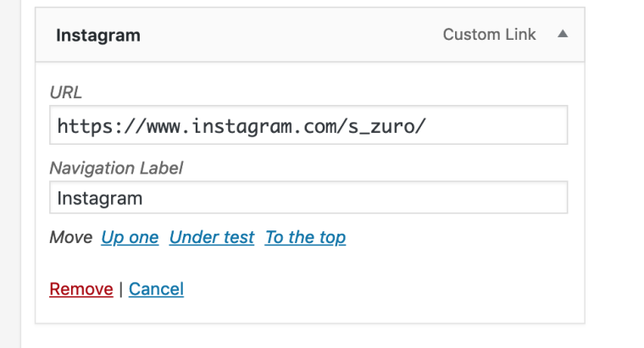Image resolution: width=644 pixels, height=348 pixels.
Task: Cancel the menu item edits
Action: [x=156, y=290]
